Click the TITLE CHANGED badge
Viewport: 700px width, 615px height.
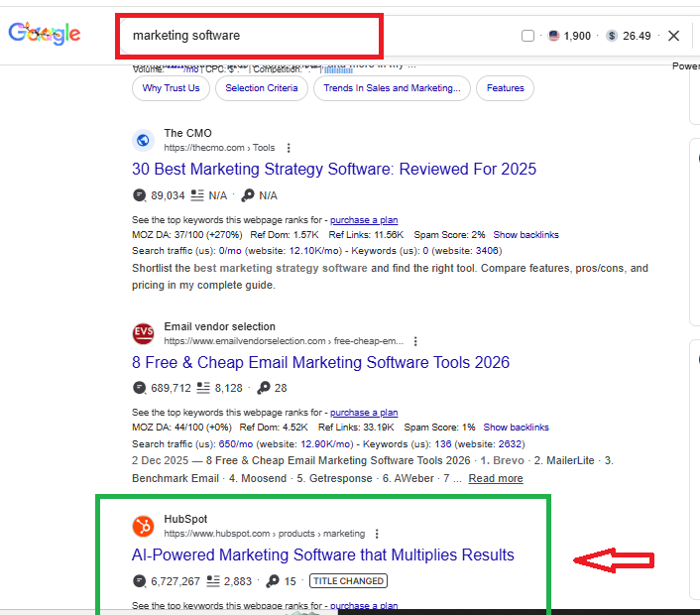348,581
